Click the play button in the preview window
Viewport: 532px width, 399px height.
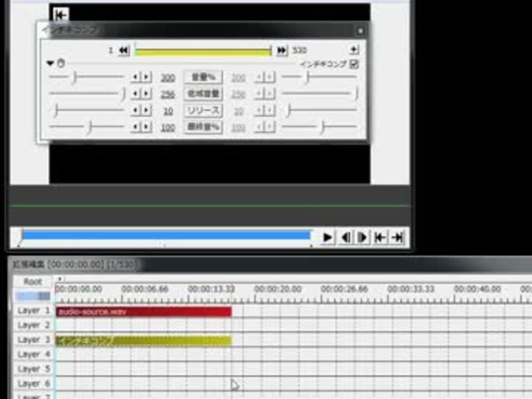point(327,238)
